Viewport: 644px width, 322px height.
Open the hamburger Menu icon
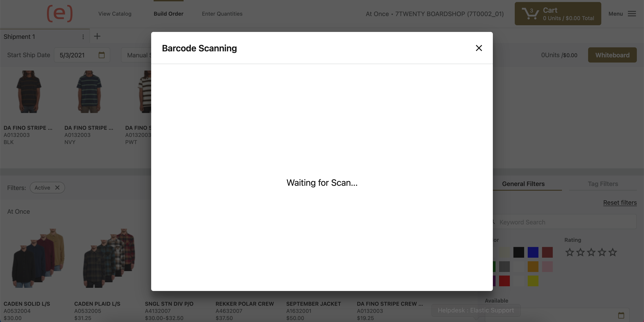click(x=631, y=14)
